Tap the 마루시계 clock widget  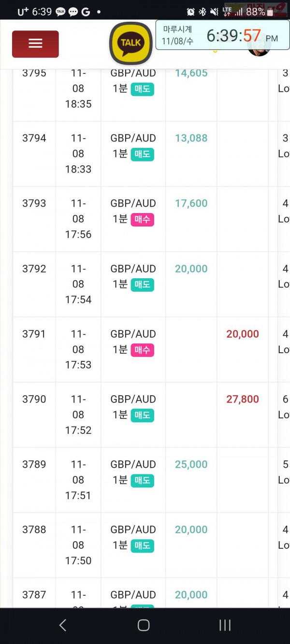(x=222, y=35)
